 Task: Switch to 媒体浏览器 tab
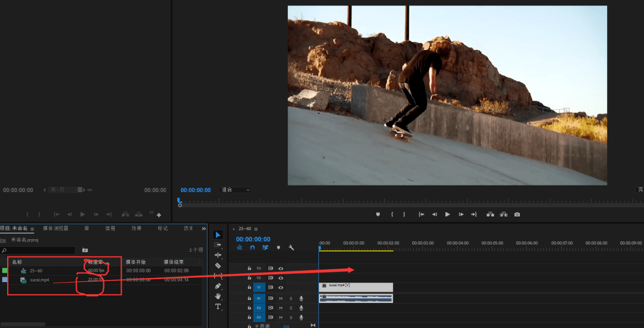click(55, 228)
